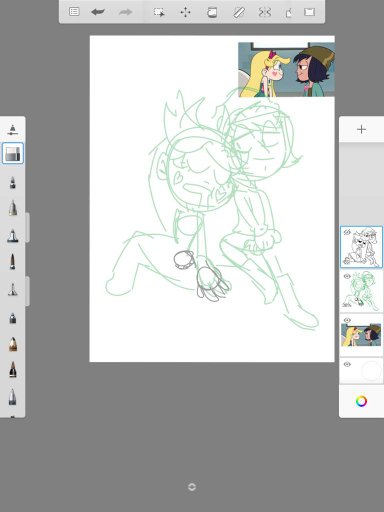Viewport: 384px width, 512px height.
Task: Select the highlighted gradient fill brush
Action: click(13, 153)
